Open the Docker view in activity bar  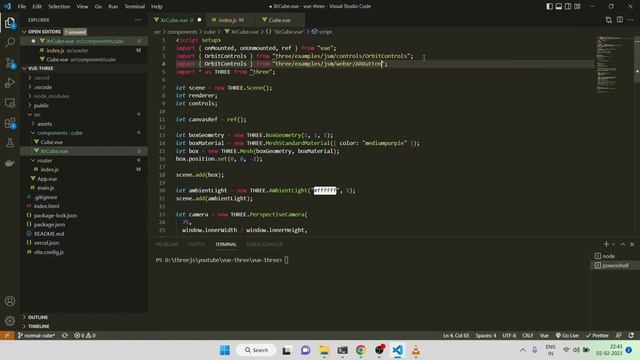click(10, 163)
